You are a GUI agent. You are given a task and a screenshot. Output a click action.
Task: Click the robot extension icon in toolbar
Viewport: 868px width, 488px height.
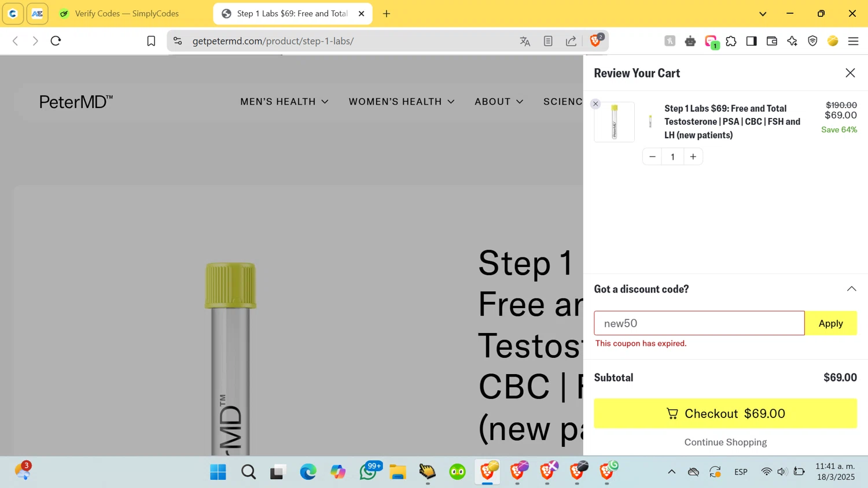click(690, 41)
